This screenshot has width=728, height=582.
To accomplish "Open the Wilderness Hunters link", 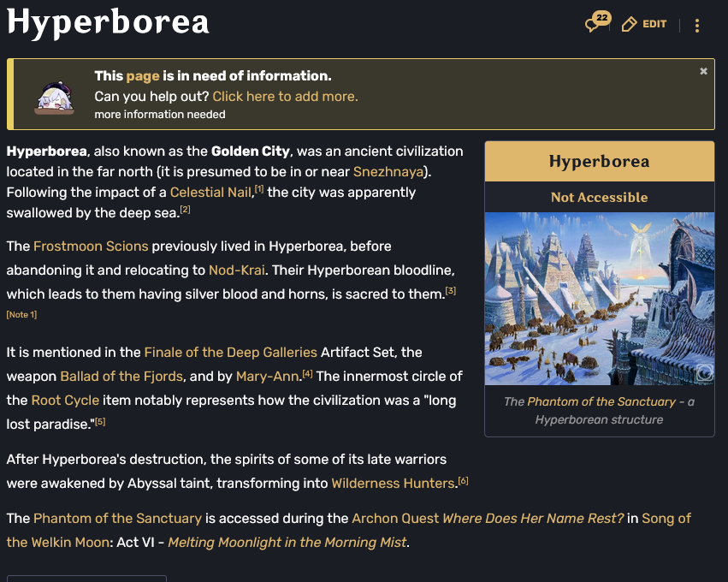I will (393, 484).
